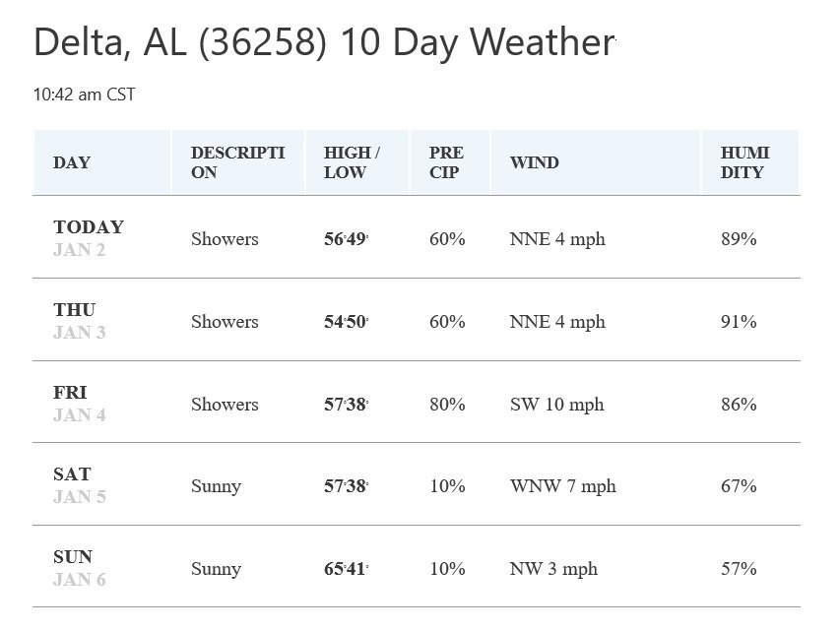Viewport: 840px width, 631px height.
Task: Click Sunday's 65/41 temperature
Action: pyautogui.click(x=346, y=568)
